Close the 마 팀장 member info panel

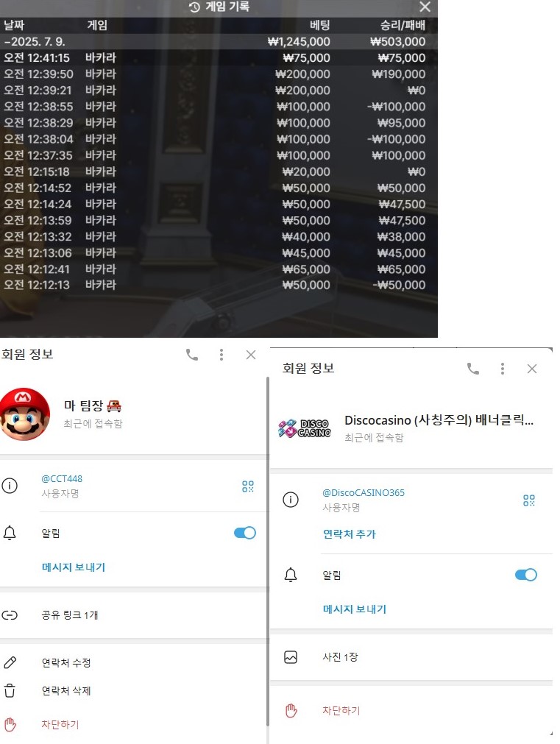(x=251, y=355)
